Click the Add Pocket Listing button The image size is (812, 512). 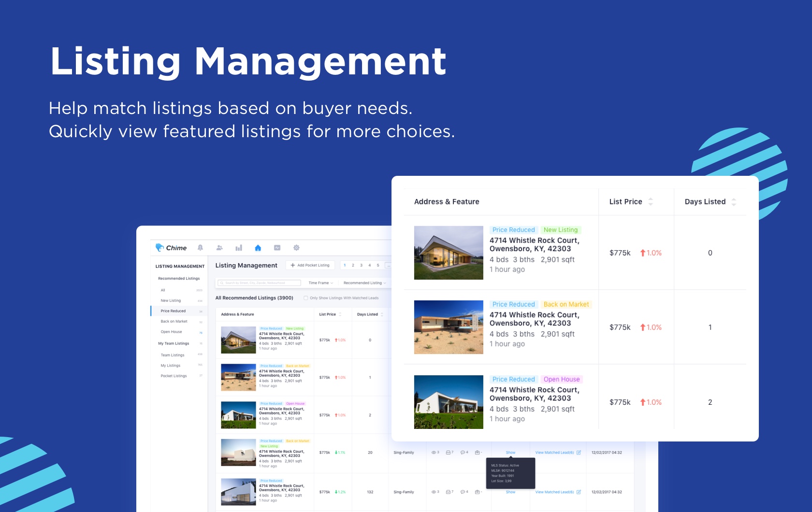[x=310, y=265]
